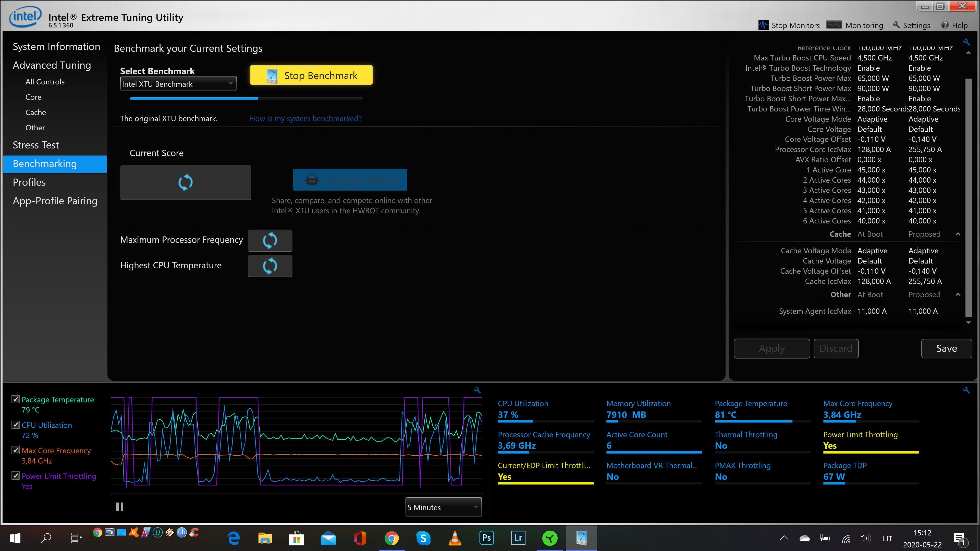Open the Select Benchmark dropdown

178,84
